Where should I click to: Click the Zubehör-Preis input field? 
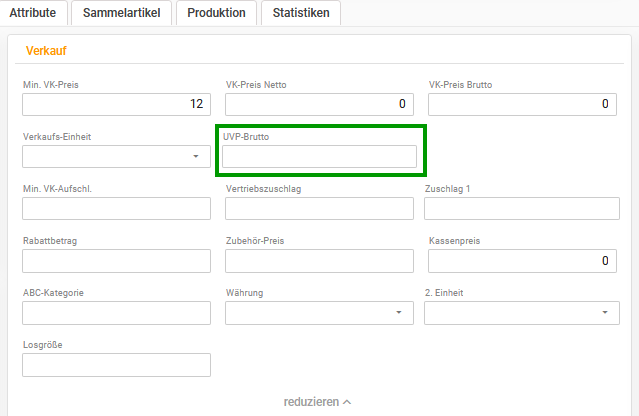(319, 261)
